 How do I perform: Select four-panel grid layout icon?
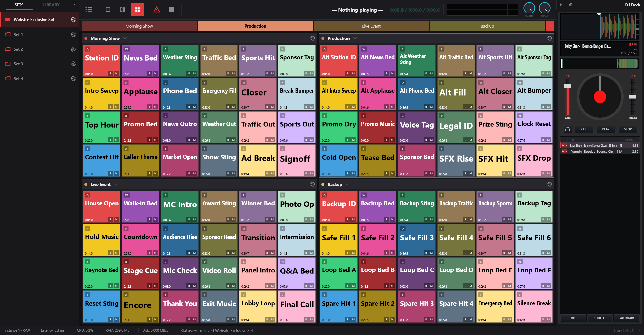(138, 10)
